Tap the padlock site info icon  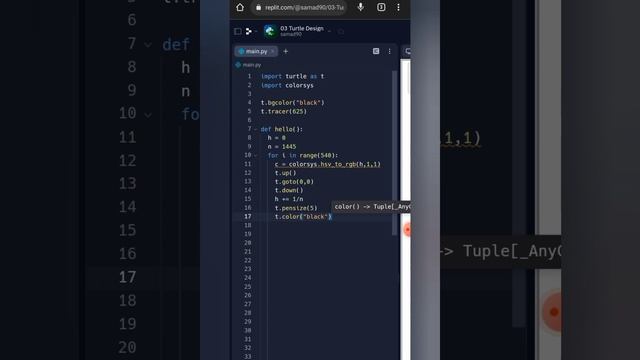click(x=258, y=7)
